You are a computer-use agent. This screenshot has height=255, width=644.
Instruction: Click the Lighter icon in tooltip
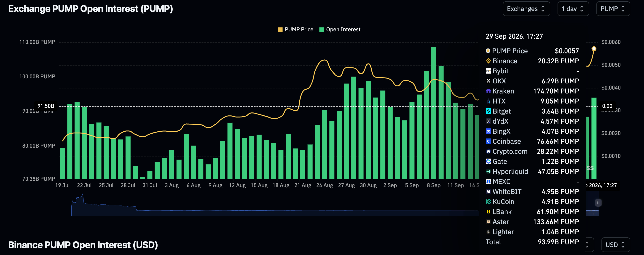[488, 232]
